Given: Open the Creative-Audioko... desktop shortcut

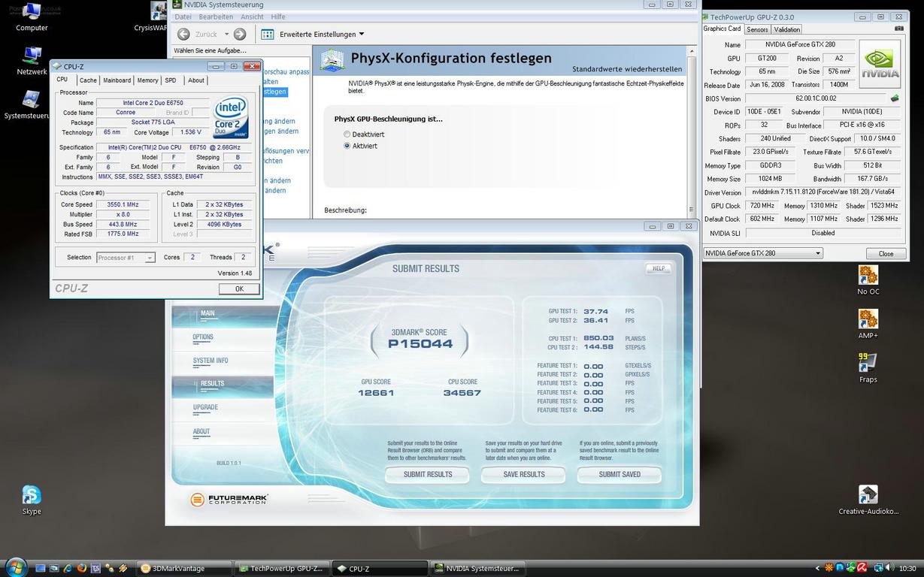Looking at the screenshot, I should (868, 500).
